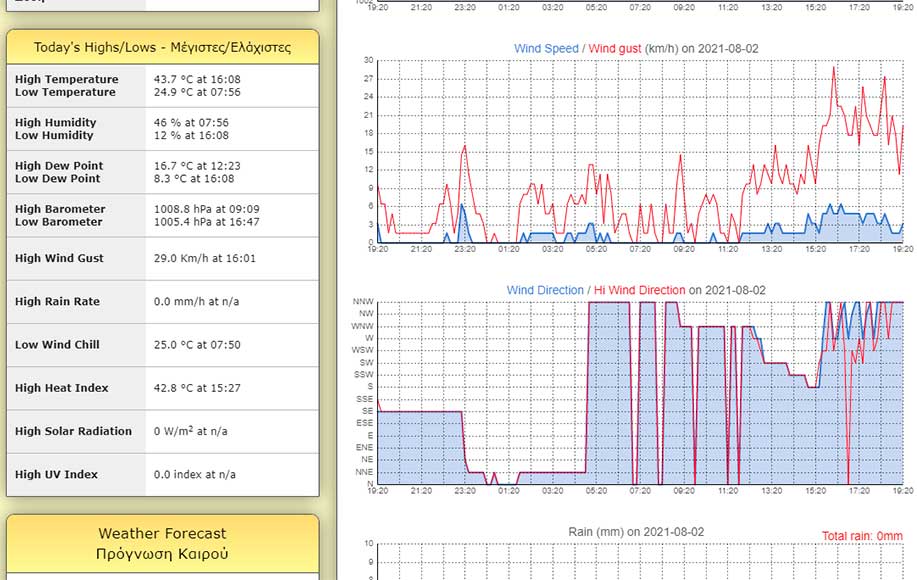Click the Wind Speed legend label

point(546,49)
